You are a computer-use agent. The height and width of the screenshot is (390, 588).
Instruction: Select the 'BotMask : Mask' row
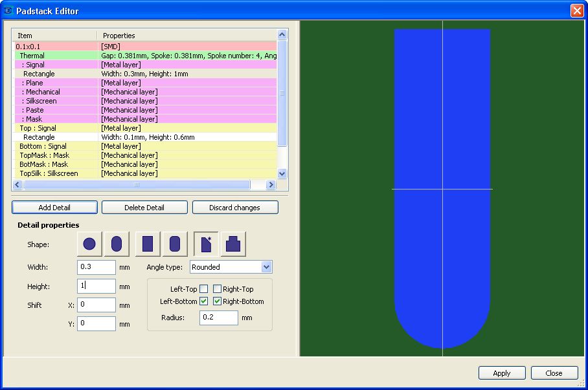[146, 164]
